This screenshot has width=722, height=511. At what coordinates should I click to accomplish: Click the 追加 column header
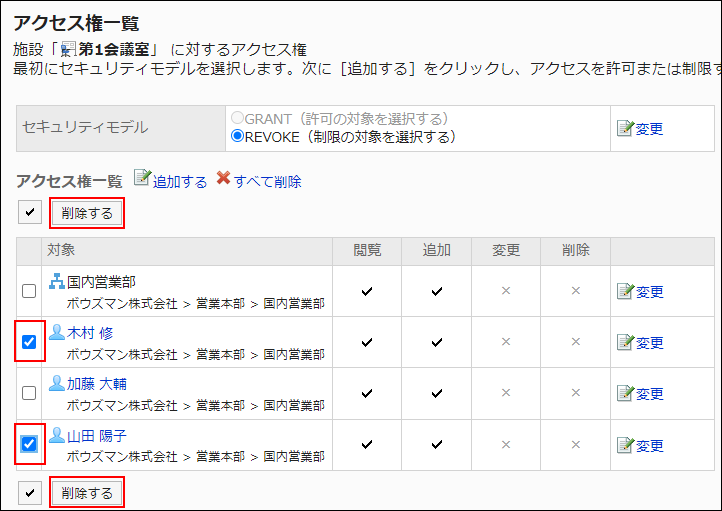(x=437, y=250)
